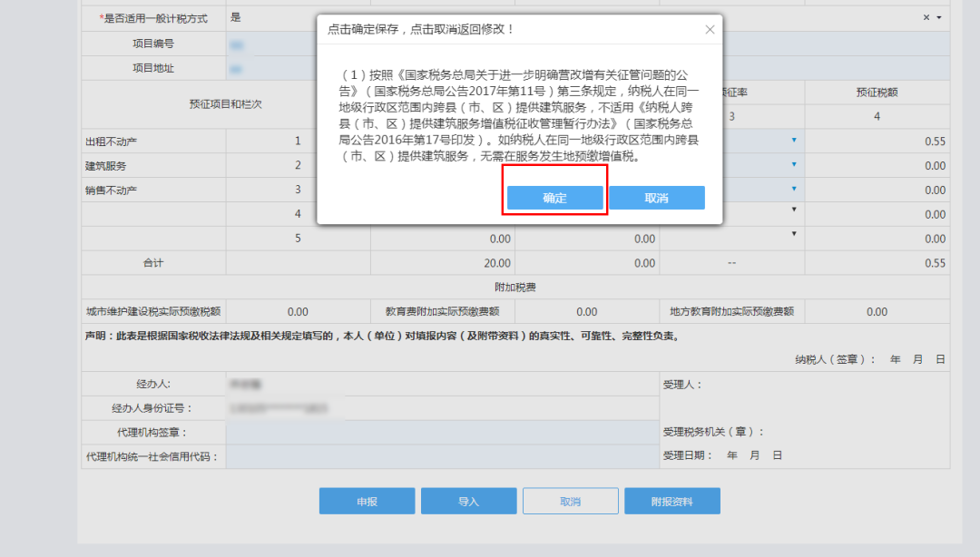Click the 预征项目和栏次 header
This screenshot has height=557, width=980.
pos(226,103)
